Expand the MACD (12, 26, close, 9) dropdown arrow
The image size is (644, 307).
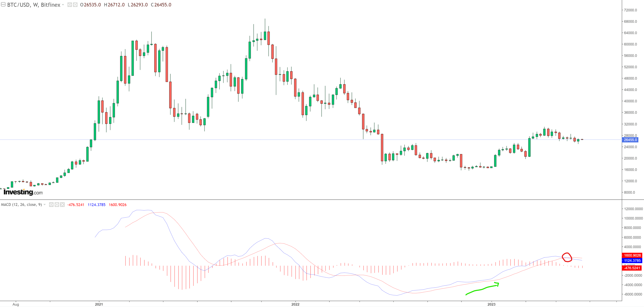point(45,205)
